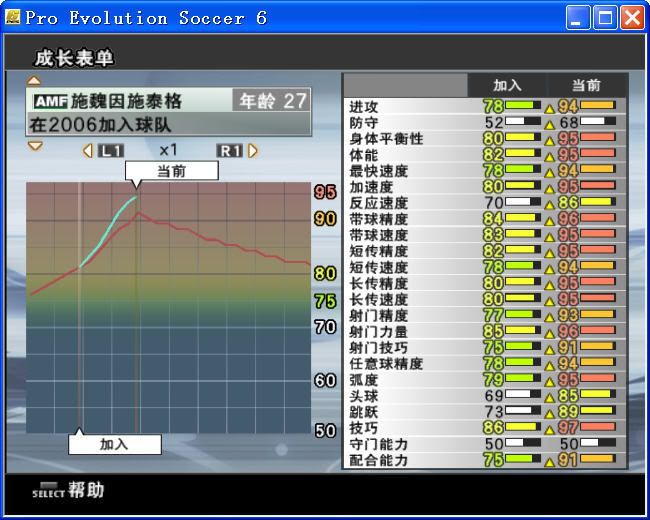Click the orange down arrow below player card

(34, 146)
